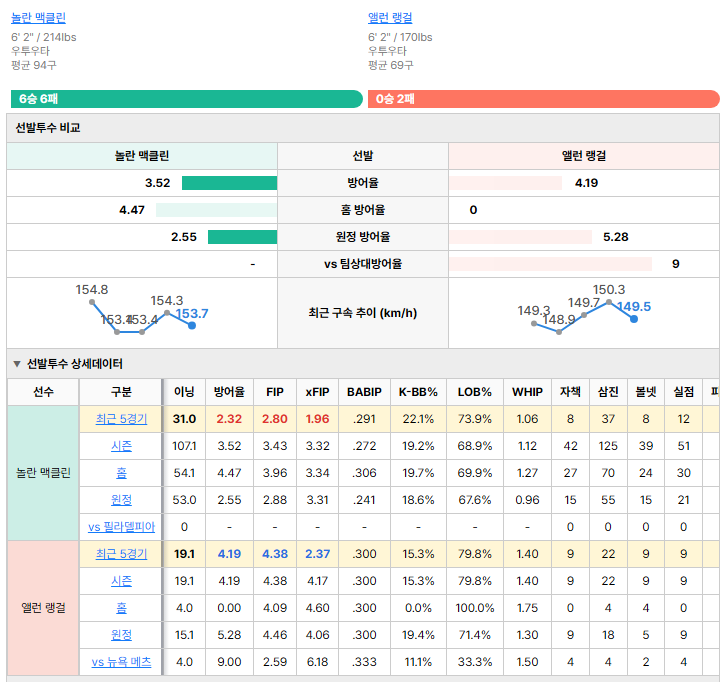This screenshot has height=682, width=726.
Task: Open 놀란 맥클린 최근 5경기 link
Action: (121, 419)
